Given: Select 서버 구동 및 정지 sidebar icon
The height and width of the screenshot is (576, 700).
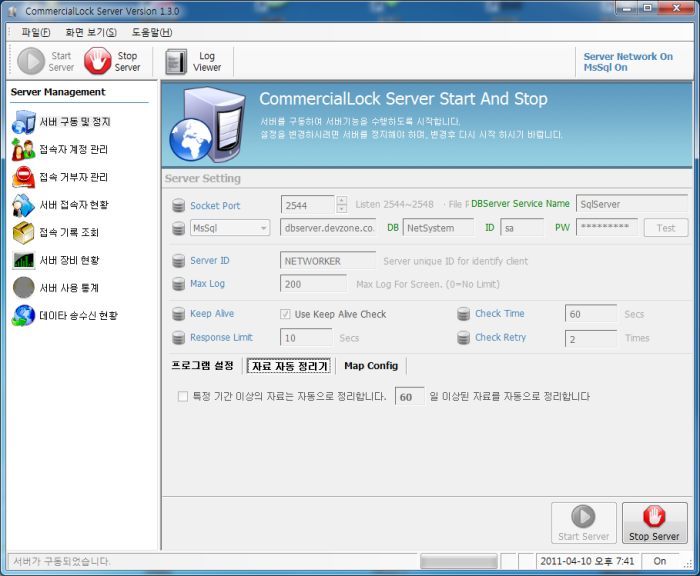Looking at the screenshot, I should [24, 122].
